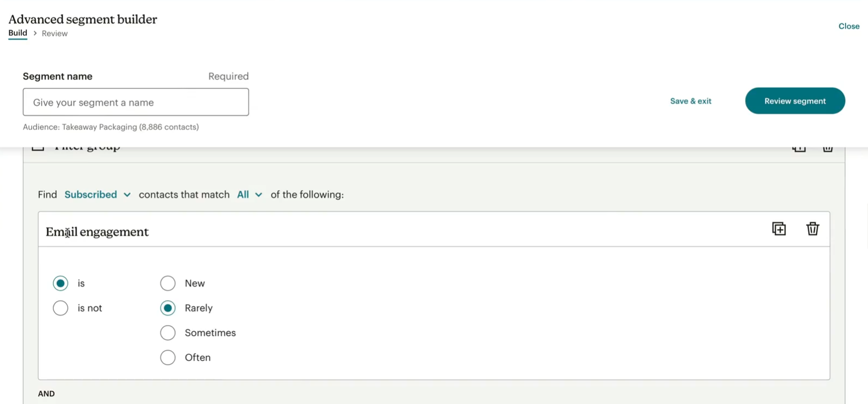
Task: Click the Required label
Action: point(229,76)
